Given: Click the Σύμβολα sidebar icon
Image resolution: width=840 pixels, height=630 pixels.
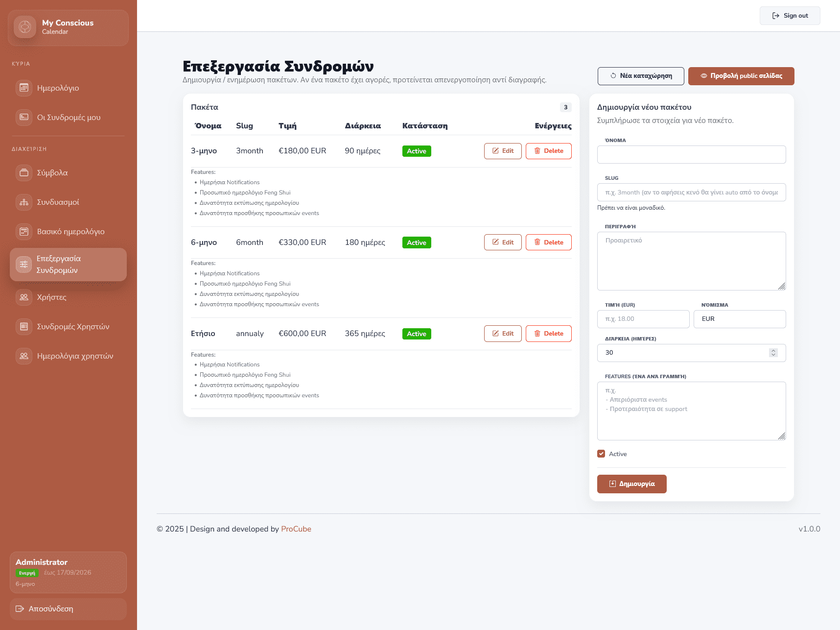Looking at the screenshot, I should point(24,173).
